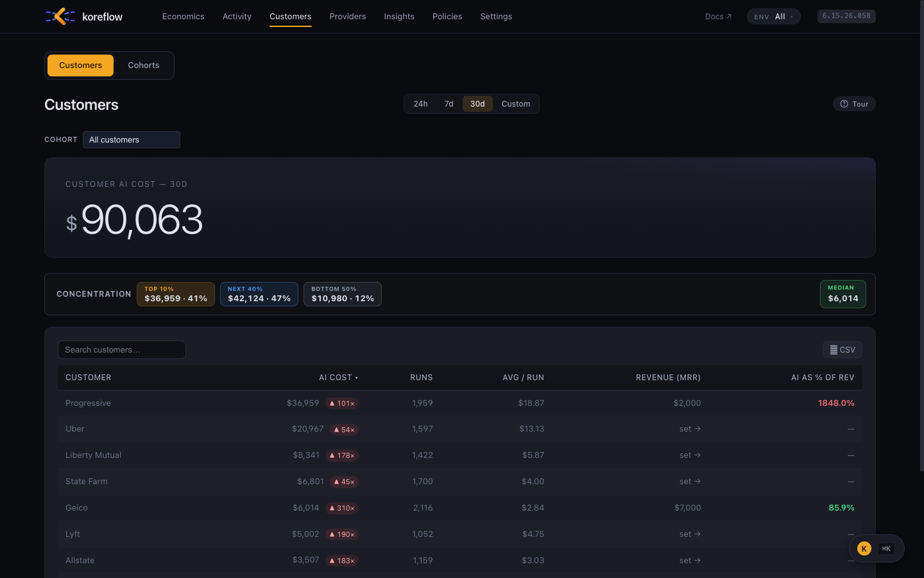Set revenue for State Farm
Viewport: 924px width, 578px height.
[x=690, y=482]
